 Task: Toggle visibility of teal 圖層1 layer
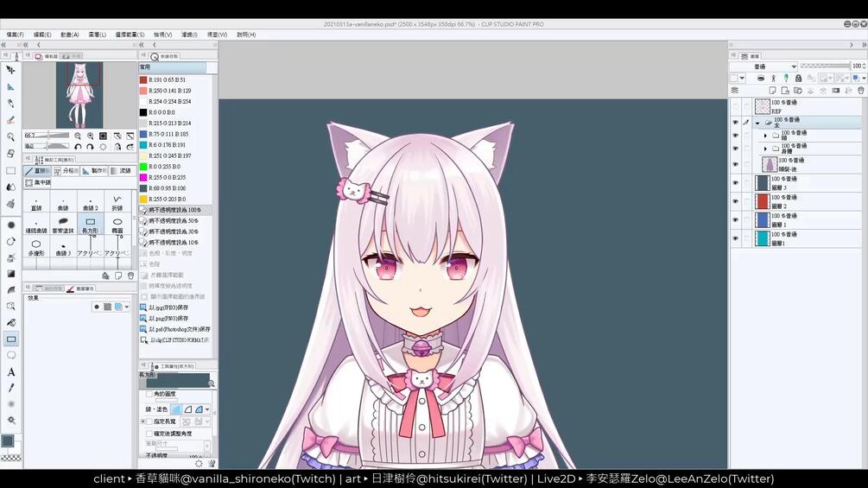coord(735,238)
